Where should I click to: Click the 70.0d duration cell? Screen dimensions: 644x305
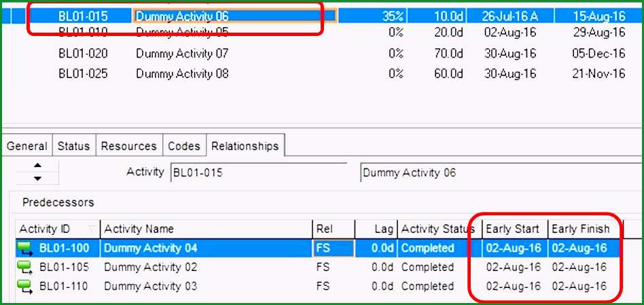tap(448, 54)
